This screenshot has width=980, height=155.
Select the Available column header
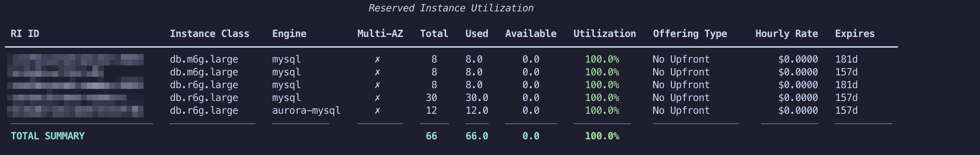click(531, 33)
